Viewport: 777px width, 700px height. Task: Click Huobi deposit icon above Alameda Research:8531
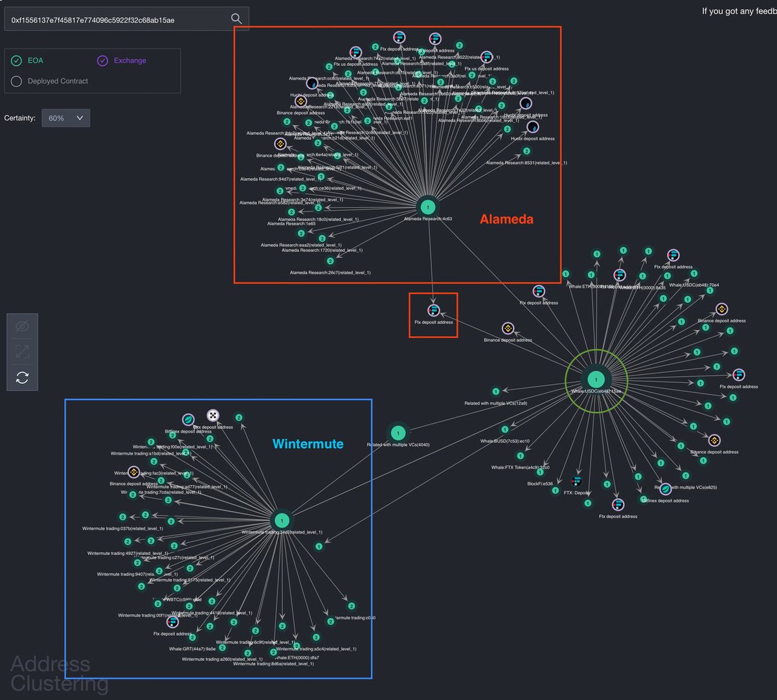tap(532, 126)
